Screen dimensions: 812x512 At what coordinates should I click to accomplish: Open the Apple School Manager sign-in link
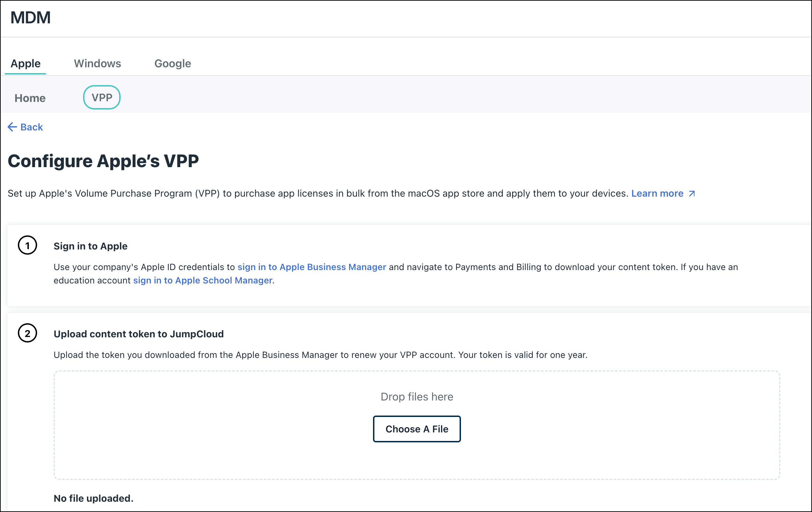pyautogui.click(x=203, y=280)
